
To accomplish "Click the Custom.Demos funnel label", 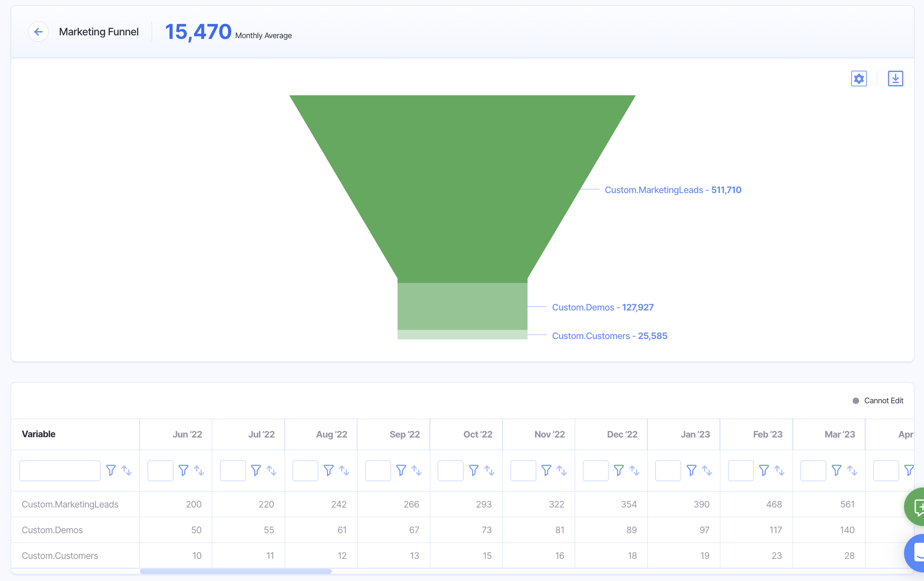I will [603, 307].
